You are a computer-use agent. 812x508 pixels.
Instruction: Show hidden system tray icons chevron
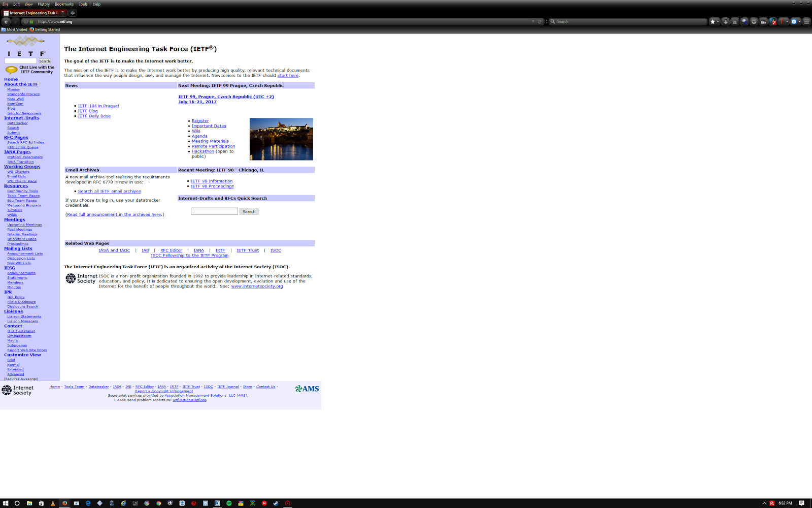click(x=764, y=503)
